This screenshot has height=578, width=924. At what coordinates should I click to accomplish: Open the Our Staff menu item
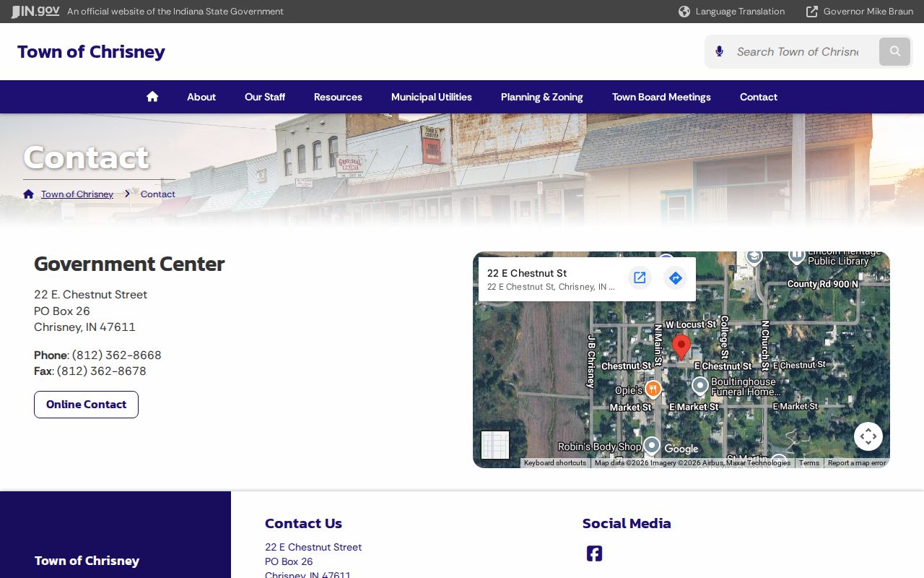[265, 97]
